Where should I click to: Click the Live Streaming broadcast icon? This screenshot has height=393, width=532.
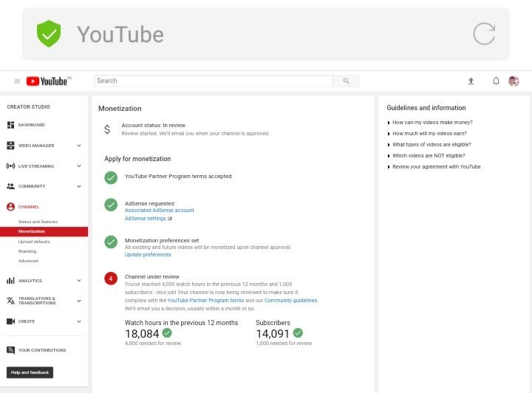pyautogui.click(x=10, y=165)
